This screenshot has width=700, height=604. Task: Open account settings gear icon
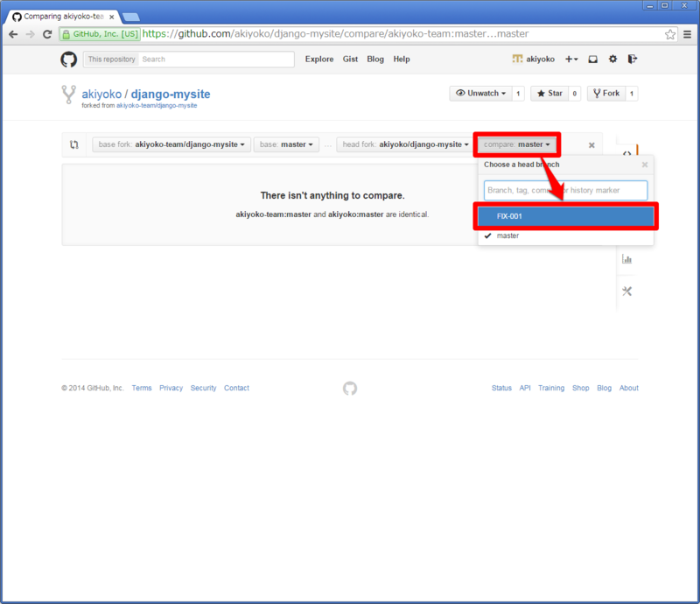[613, 59]
